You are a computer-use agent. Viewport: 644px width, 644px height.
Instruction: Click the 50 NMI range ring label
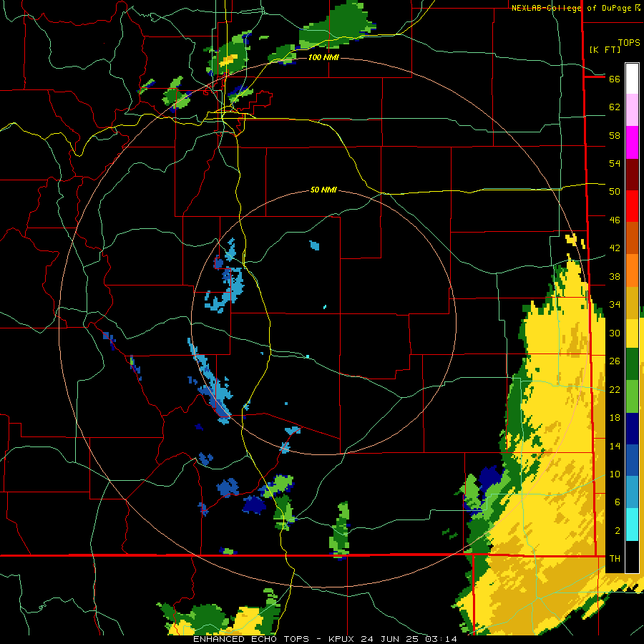click(x=323, y=190)
